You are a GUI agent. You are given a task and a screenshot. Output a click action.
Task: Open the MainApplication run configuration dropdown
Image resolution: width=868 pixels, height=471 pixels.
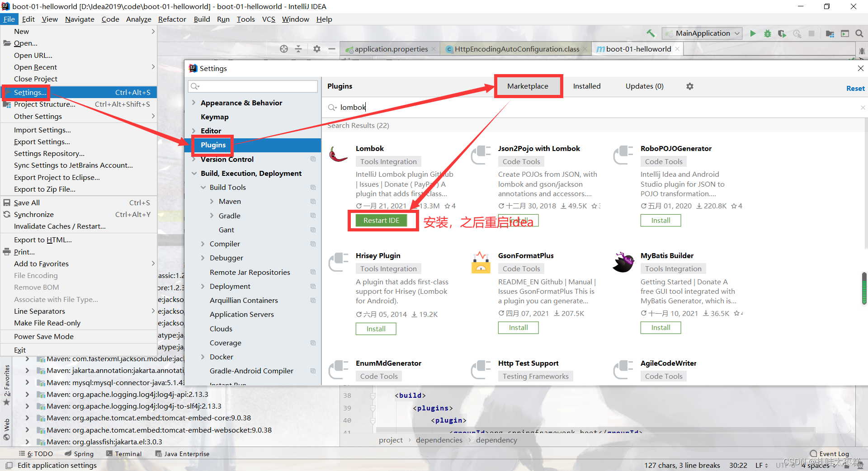702,33
